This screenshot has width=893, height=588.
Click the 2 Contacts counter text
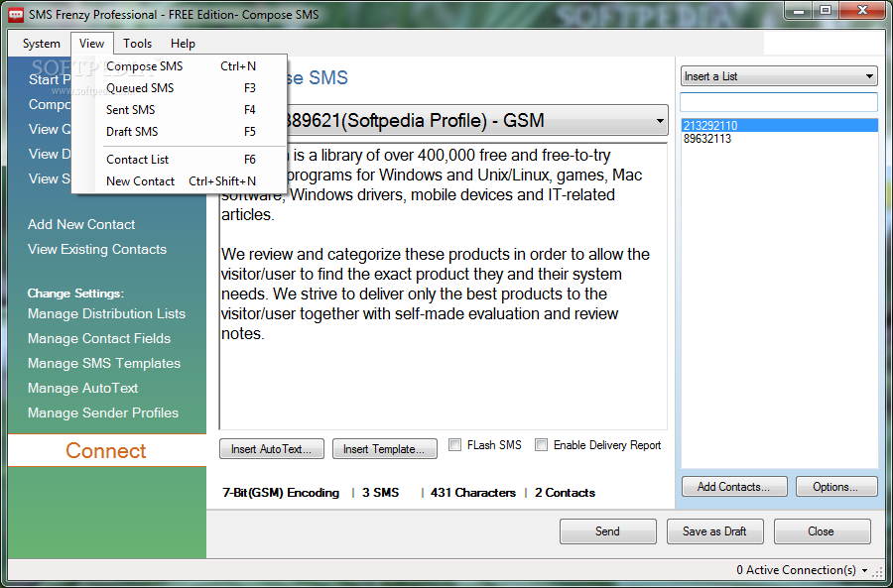coord(565,493)
